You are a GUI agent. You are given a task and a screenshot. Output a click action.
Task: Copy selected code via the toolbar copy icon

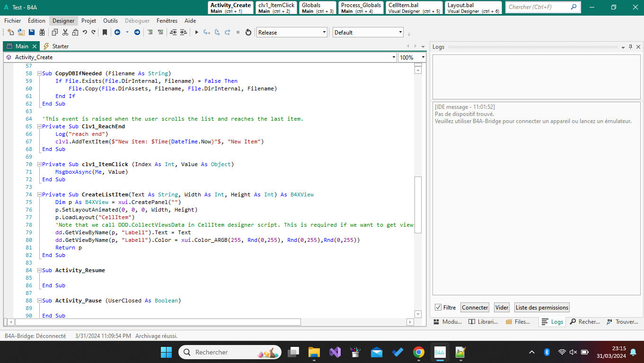coord(55,32)
